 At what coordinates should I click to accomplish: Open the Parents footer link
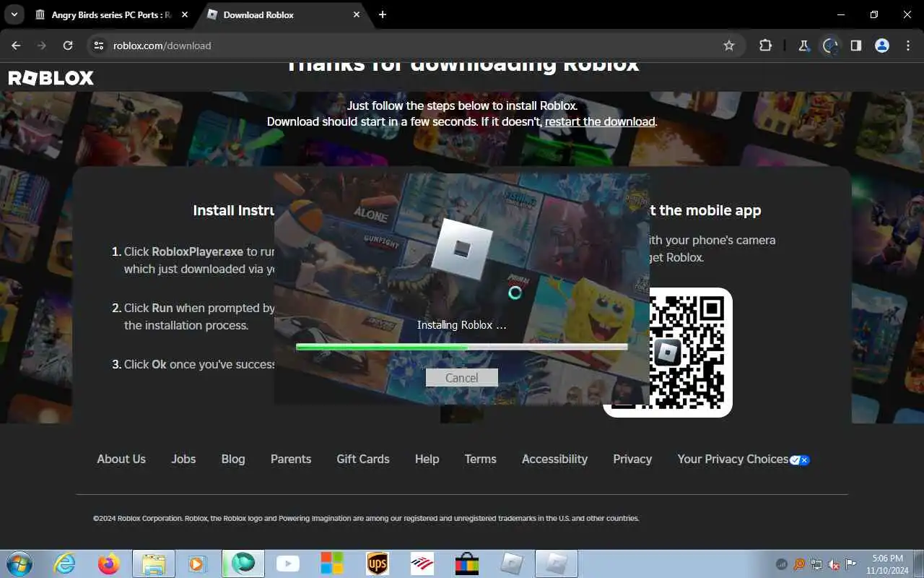(291, 459)
